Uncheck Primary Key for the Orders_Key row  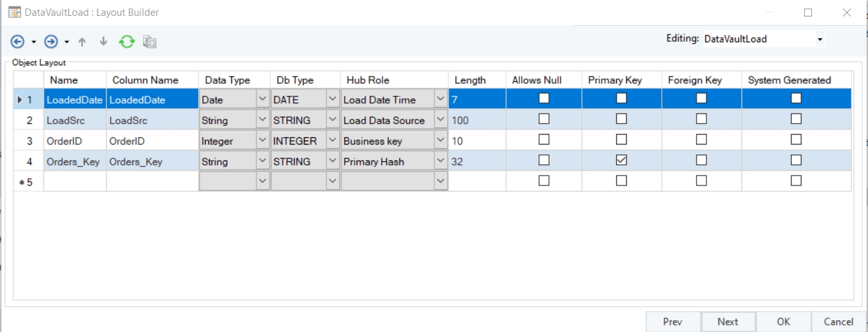[621, 160]
